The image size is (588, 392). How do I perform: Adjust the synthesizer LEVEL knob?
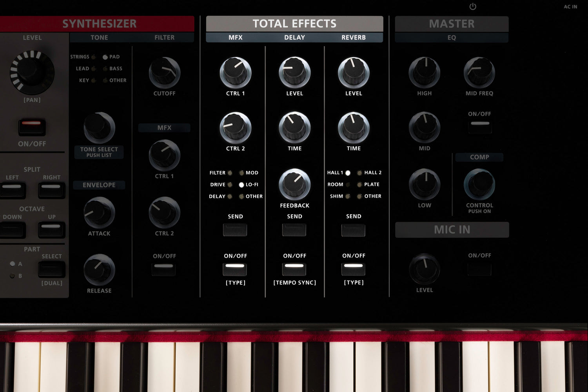[31, 74]
